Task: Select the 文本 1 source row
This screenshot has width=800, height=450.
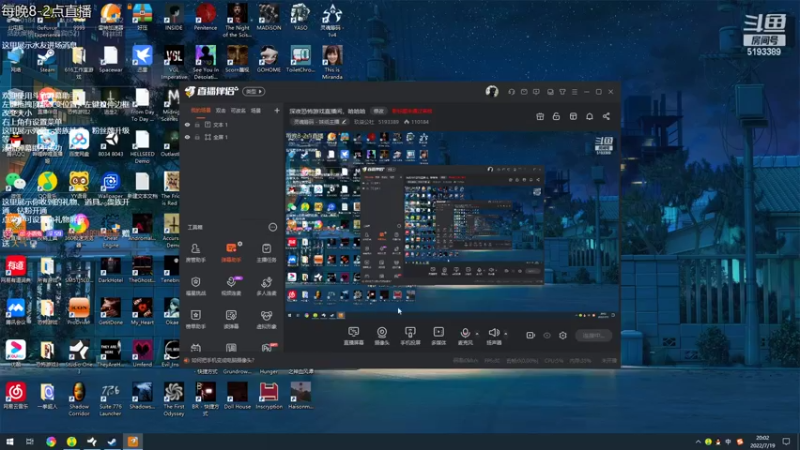Action: [x=232, y=124]
